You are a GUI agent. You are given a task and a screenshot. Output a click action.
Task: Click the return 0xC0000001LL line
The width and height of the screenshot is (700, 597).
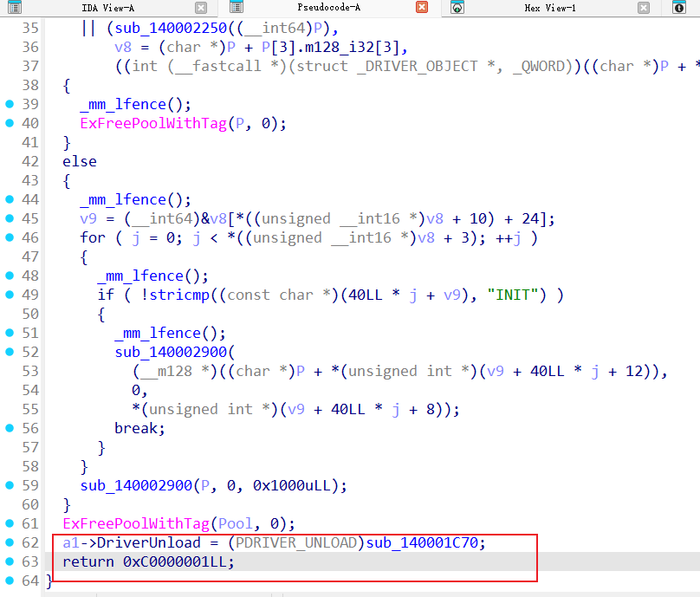(x=148, y=561)
